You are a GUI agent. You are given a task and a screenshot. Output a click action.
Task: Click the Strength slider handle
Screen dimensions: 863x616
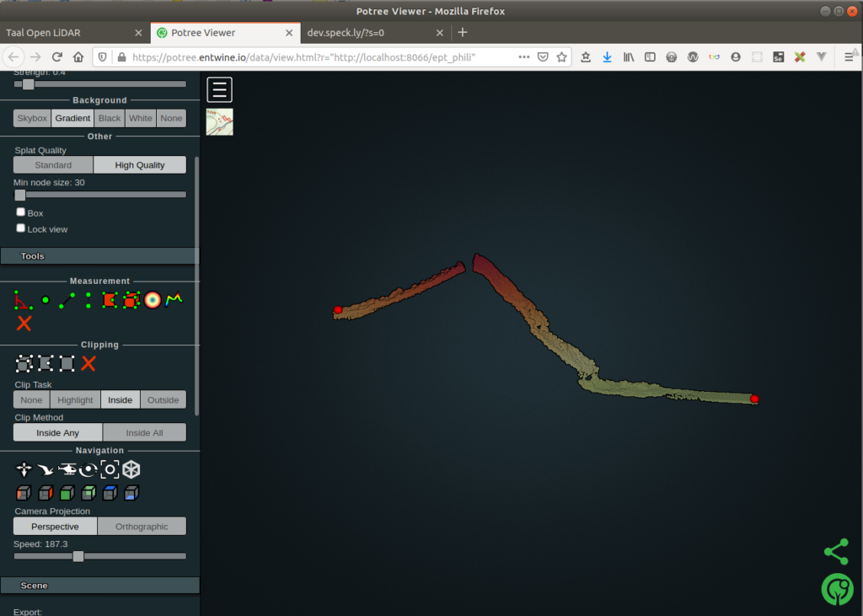click(x=28, y=84)
